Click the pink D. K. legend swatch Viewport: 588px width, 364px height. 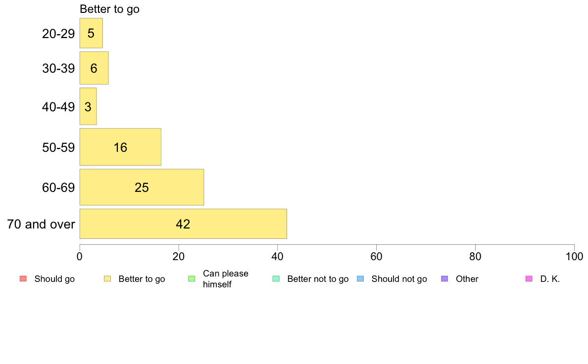coord(529,278)
